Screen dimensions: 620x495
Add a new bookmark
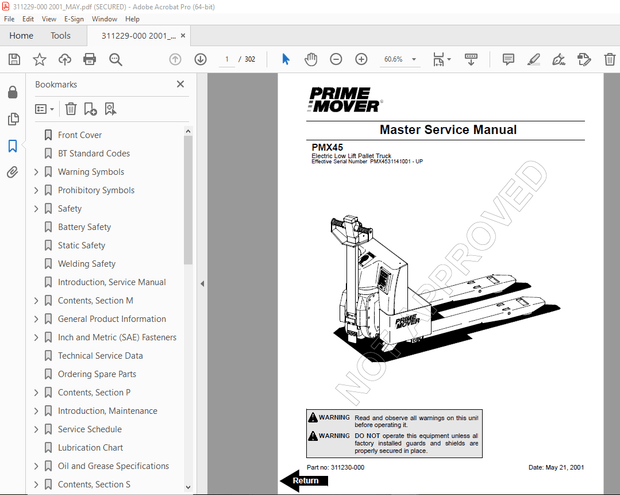(90, 109)
